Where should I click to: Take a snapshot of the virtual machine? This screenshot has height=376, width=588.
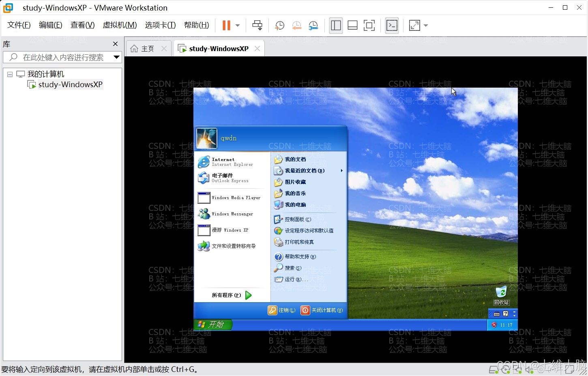pos(279,26)
